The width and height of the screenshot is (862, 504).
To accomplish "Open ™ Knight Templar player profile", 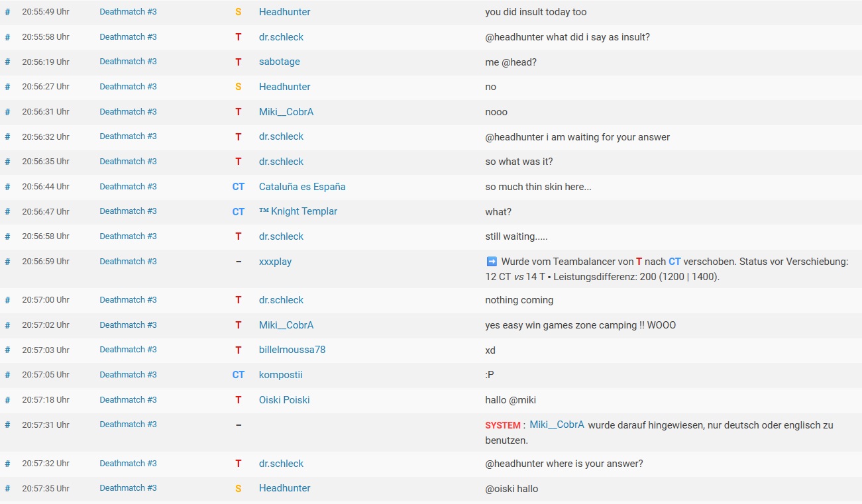I will point(297,211).
